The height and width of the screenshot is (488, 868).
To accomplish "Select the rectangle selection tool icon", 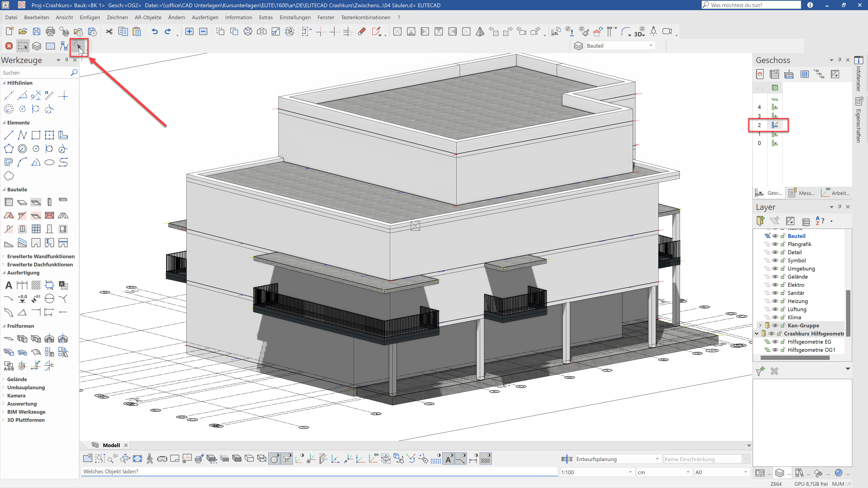I will coord(23,46).
